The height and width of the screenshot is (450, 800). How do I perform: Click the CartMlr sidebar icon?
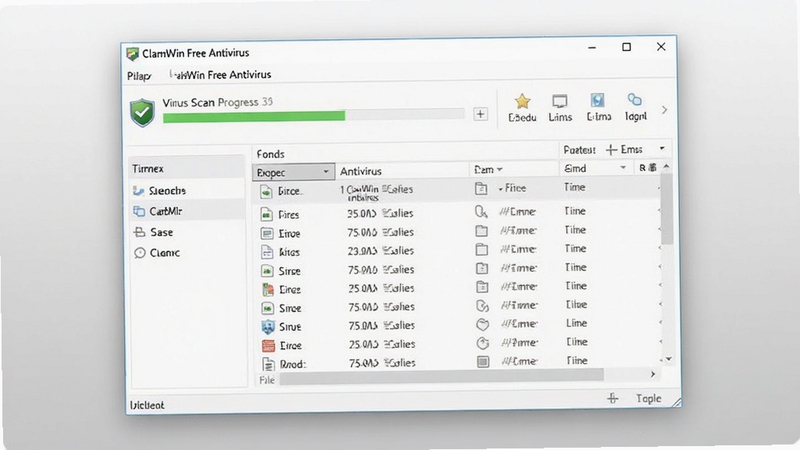[x=139, y=211]
